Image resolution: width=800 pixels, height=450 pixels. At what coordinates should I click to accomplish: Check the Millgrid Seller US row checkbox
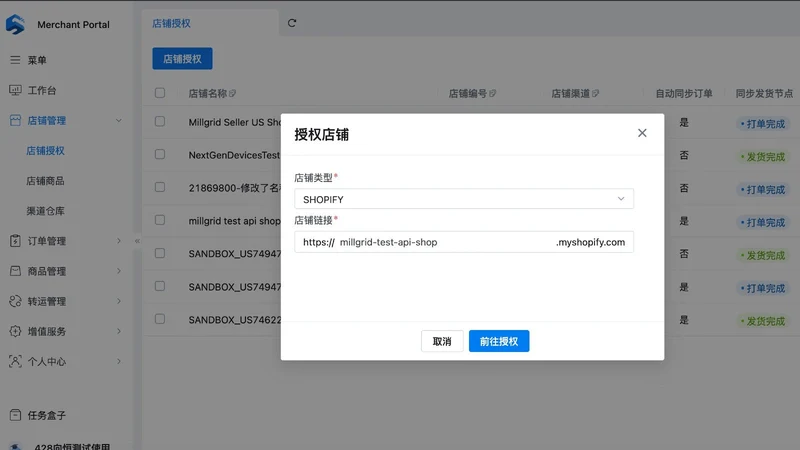coord(160,121)
